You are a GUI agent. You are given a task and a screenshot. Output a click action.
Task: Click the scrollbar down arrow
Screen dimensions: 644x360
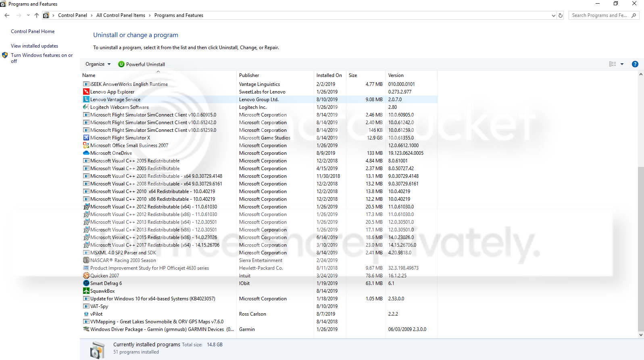pos(641,335)
